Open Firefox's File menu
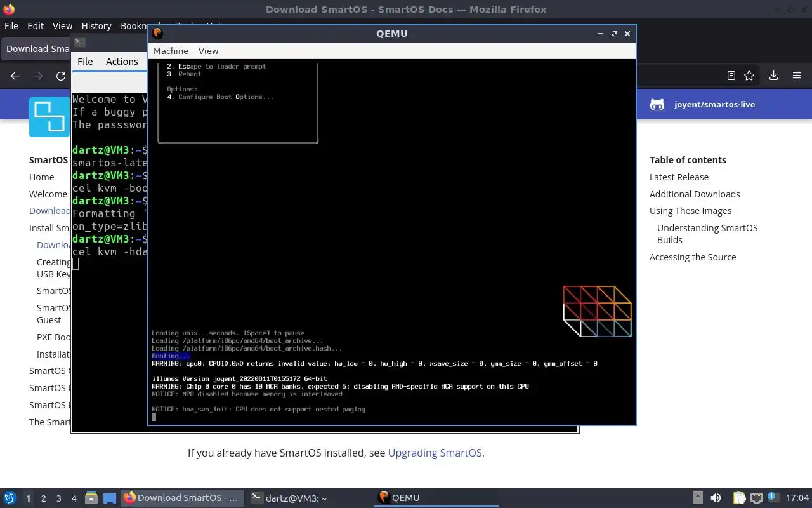This screenshot has width=812, height=508. point(11,26)
